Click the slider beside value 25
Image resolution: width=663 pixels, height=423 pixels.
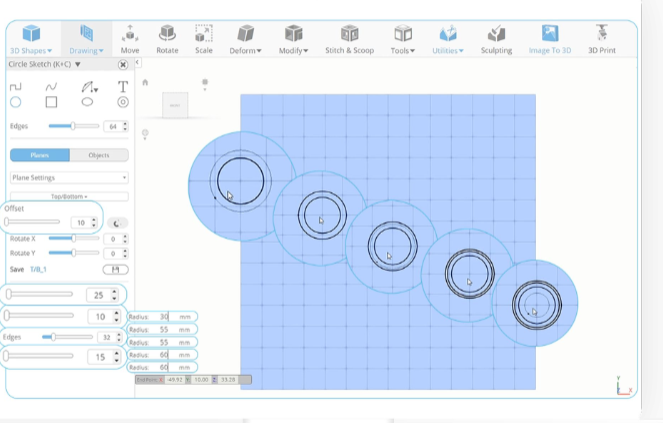pos(39,294)
